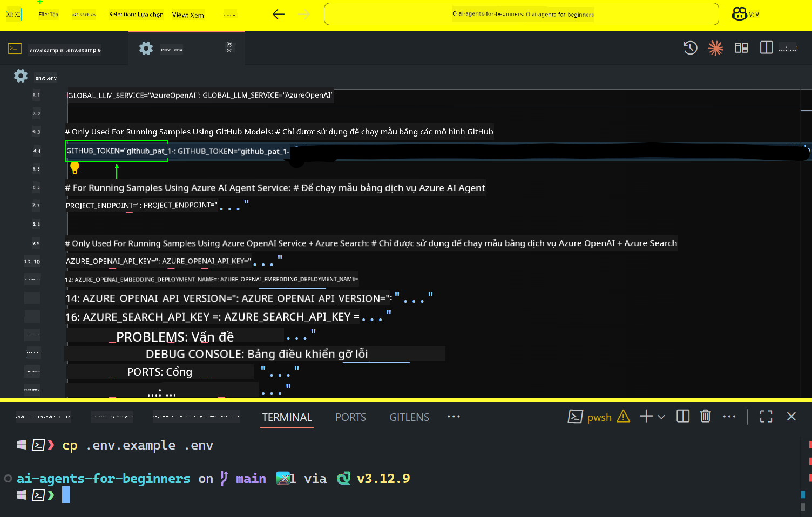Click the AZURE_OPENAI_API_KEY line

[173, 261]
